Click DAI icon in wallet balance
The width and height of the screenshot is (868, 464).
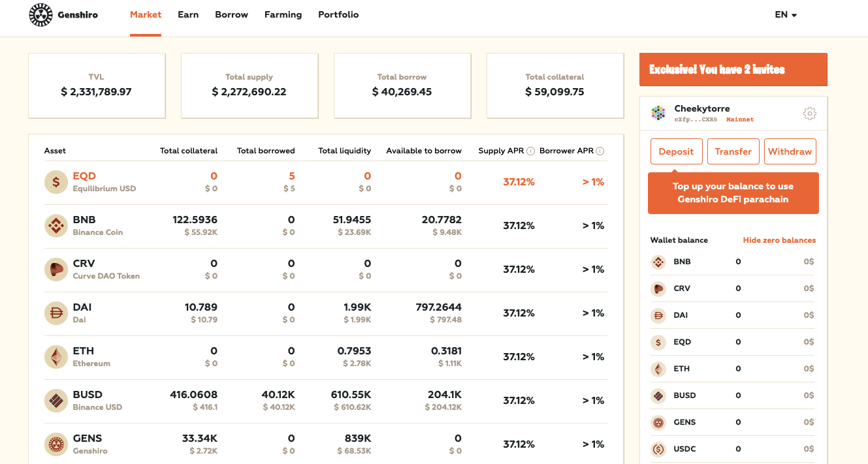click(x=658, y=315)
